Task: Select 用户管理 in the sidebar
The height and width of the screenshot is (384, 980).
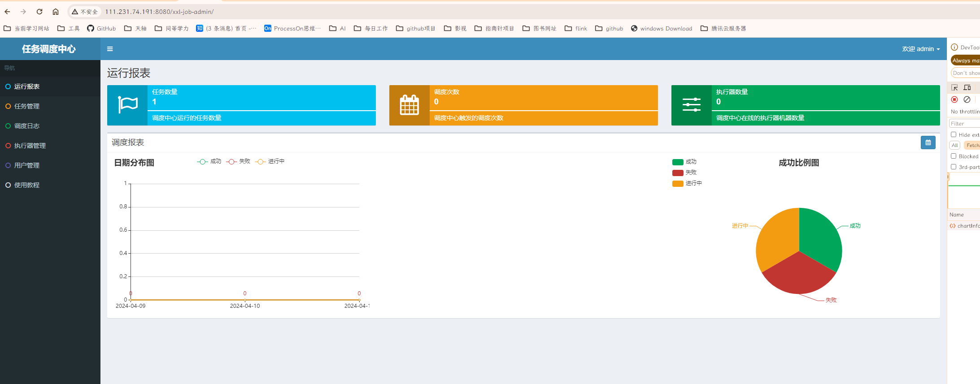Action: (50, 165)
